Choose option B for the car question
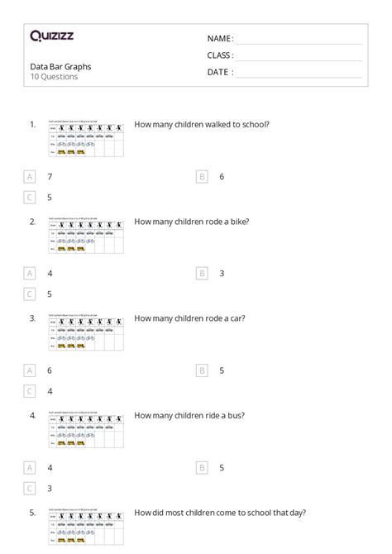Screen dimensions: 392x554 click(202, 370)
